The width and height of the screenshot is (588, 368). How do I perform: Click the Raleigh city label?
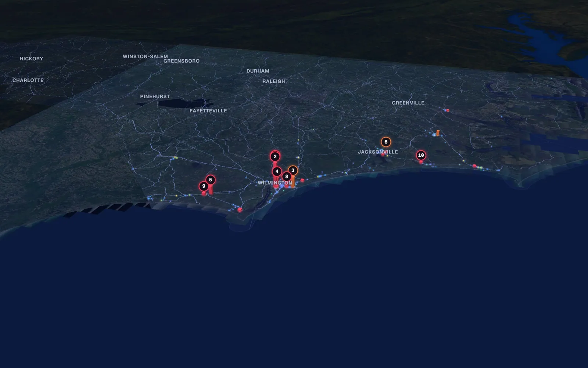point(273,81)
